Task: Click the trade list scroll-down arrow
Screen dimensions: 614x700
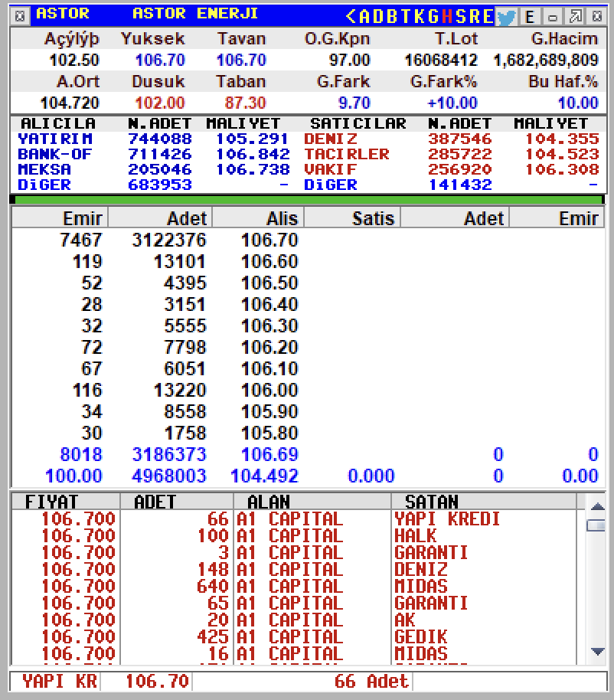Action: (x=597, y=651)
